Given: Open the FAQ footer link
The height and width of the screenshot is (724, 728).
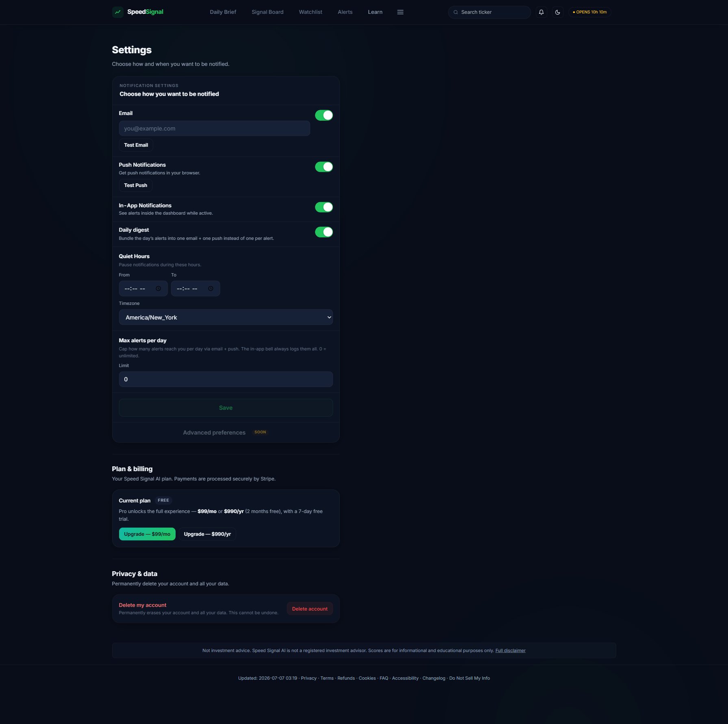Looking at the screenshot, I should (x=384, y=678).
